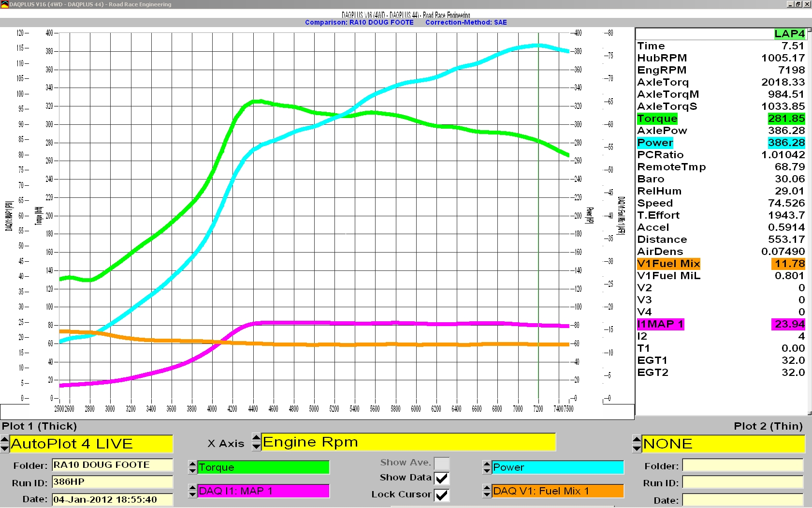The image size is (812, 508).
Task: Open the Plot 2 NONE selector
Action: pos(723,444)
